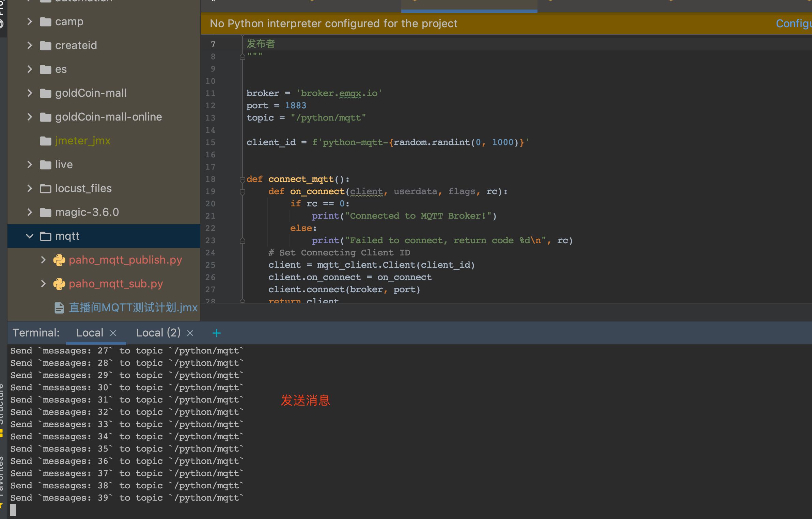Collapse the connect_mqtt function fold marker

click(243, 179)
